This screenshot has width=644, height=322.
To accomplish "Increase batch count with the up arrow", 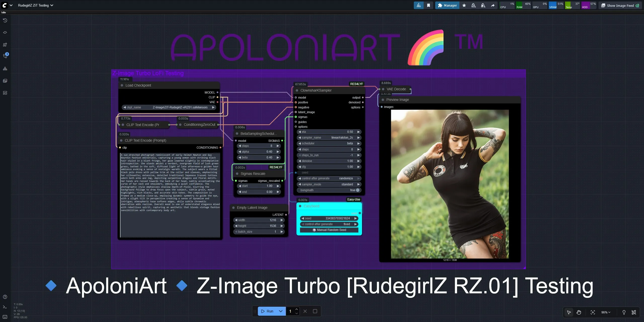I will [x=297, y=309].
